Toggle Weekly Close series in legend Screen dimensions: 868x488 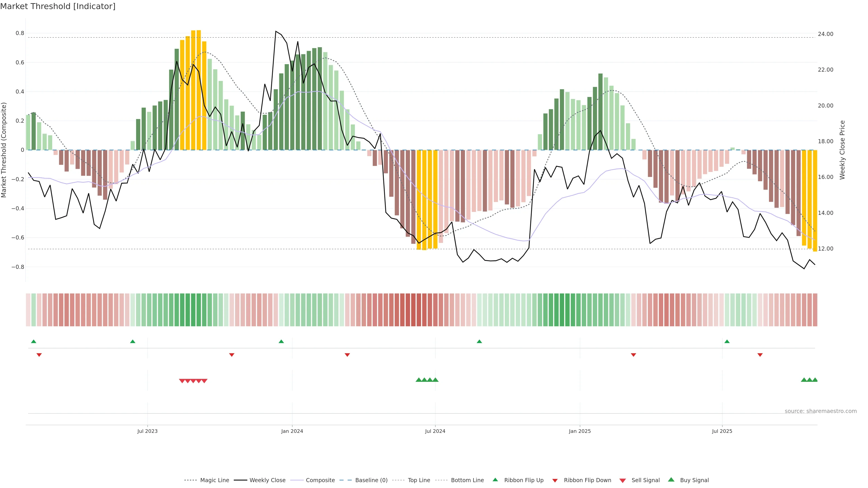267,480
